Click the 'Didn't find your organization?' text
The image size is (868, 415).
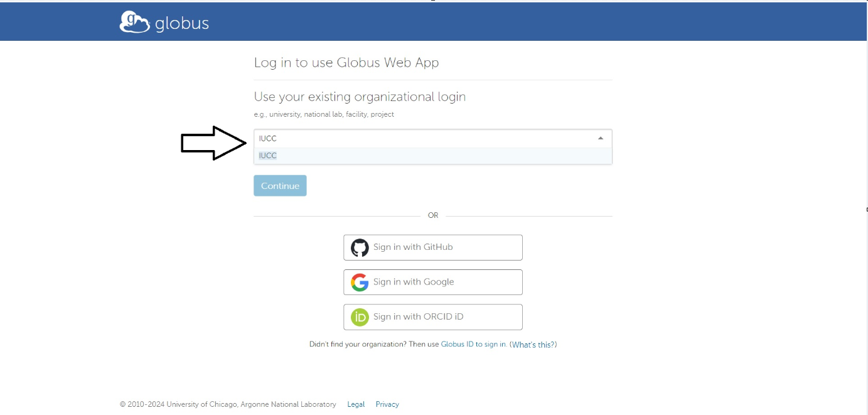(x=358, y=345)
